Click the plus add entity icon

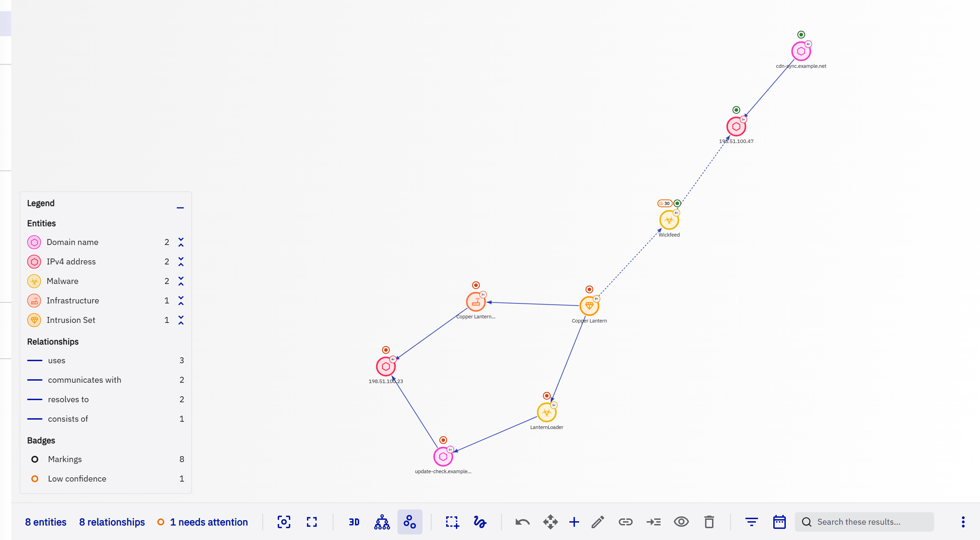574,522
